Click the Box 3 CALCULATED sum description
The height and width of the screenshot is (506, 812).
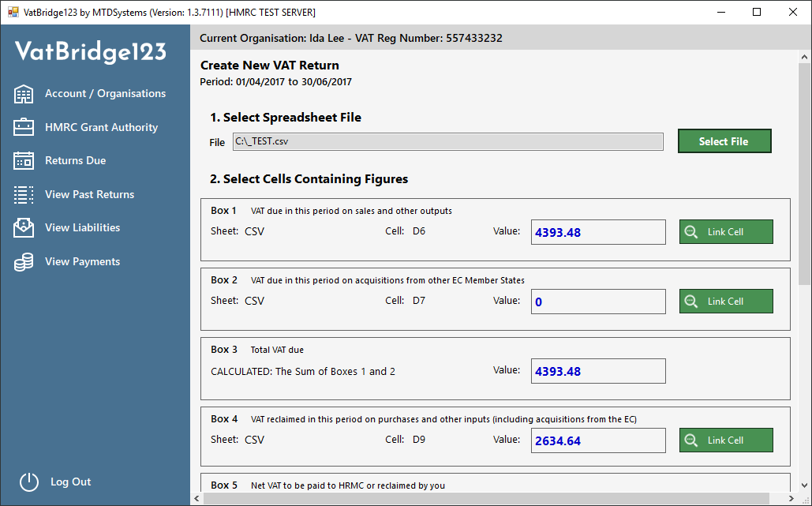[x=303, y=371]
